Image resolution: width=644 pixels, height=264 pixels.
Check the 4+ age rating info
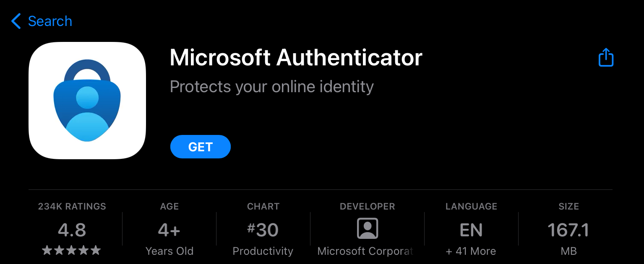click(169, 229)
